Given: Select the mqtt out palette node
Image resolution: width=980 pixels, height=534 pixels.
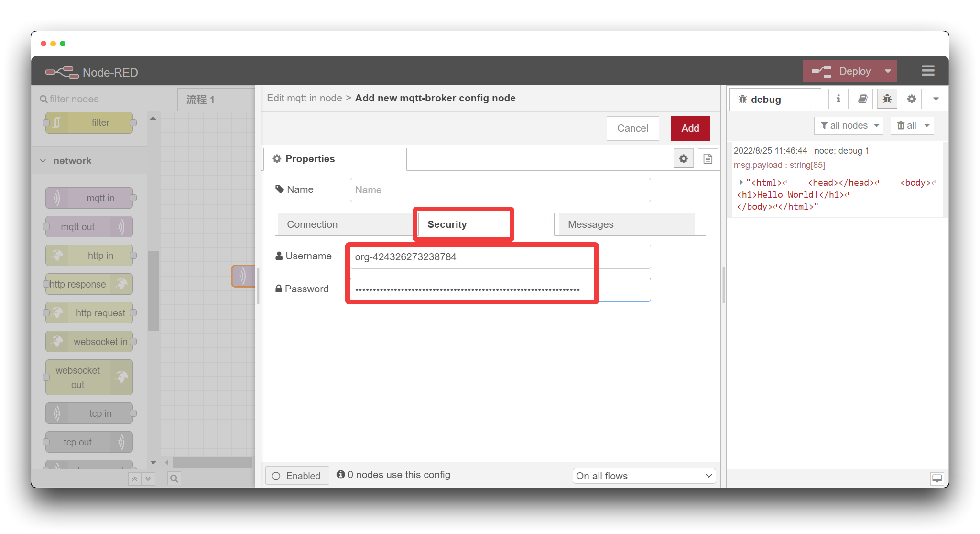Looking at the screenshot, I should click(89, 226).
